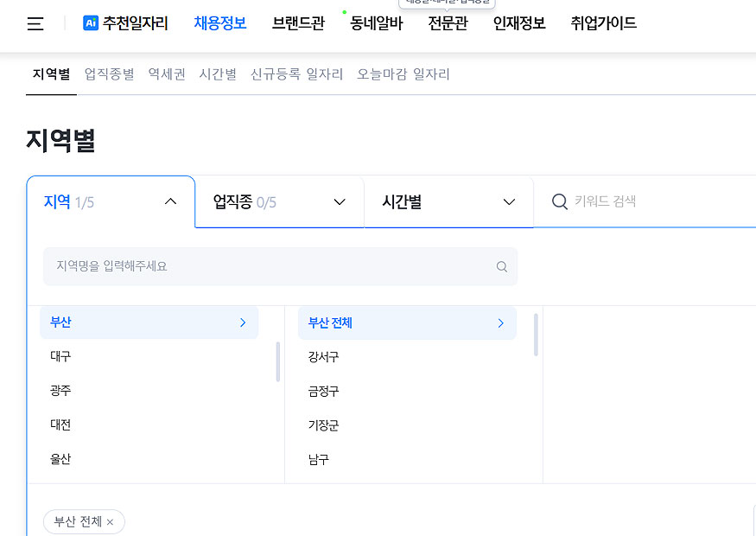Focus the 지역명을 입력해주세요 input
Viewport: 756px width, 536px height.
(x=280, y=266)
